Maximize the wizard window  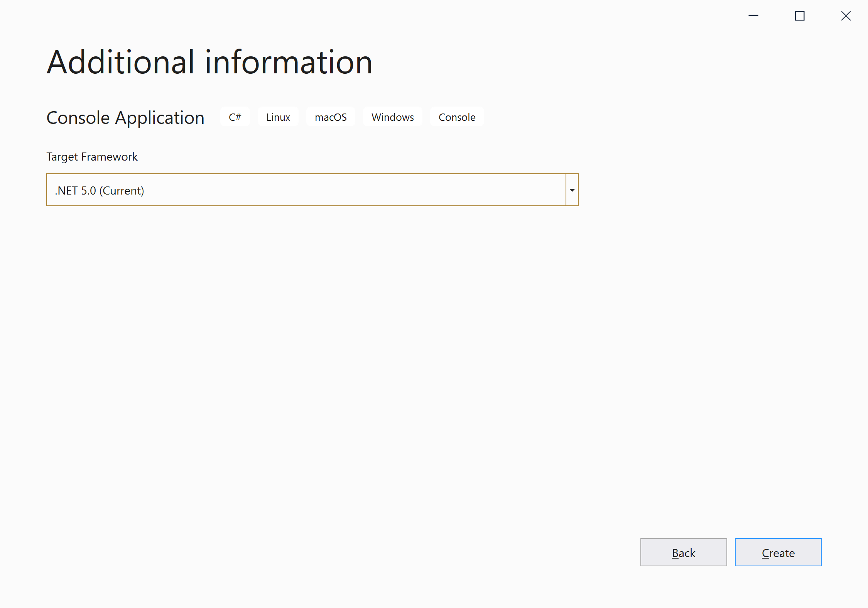[799, 16]
